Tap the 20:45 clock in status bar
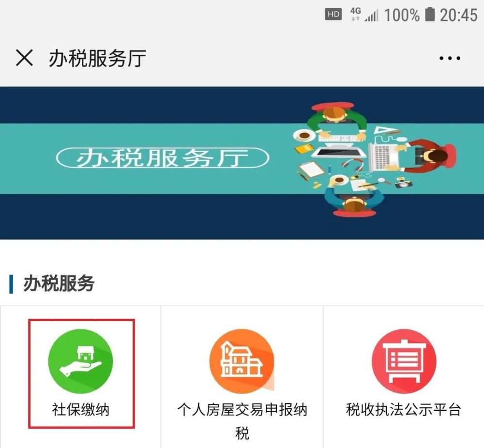The height and width of the screenshot is (448, 484). pos(459,15)
